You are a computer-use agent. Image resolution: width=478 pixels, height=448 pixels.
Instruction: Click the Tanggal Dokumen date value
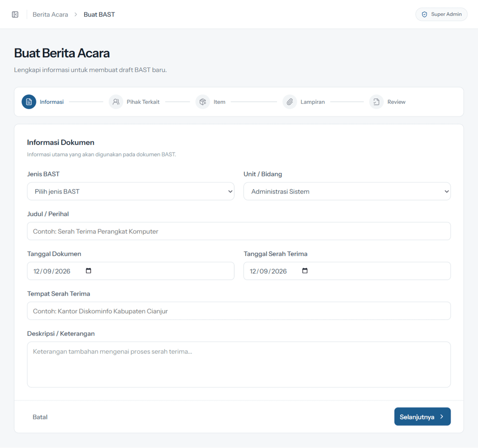point(52,271)
